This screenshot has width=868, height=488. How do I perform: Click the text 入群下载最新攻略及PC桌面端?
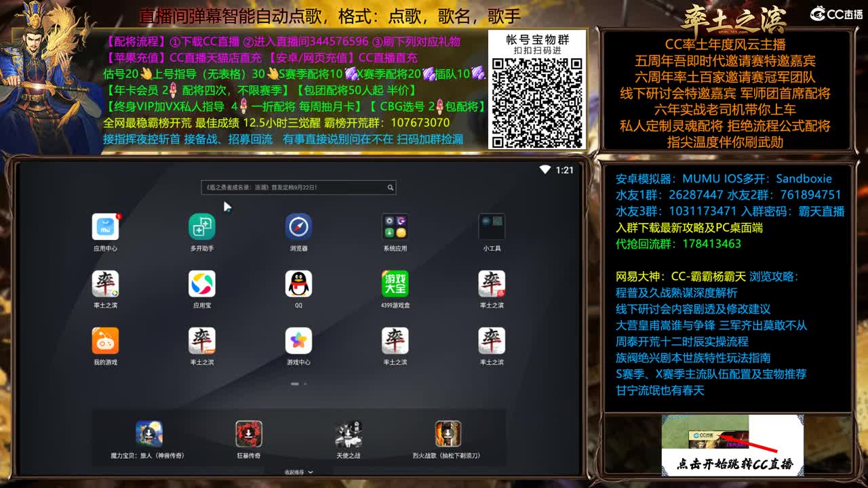tap(689, 228)
